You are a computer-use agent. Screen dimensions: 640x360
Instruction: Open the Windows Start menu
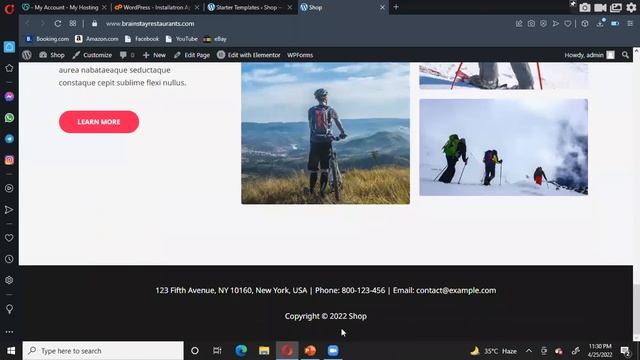point(11,351)
